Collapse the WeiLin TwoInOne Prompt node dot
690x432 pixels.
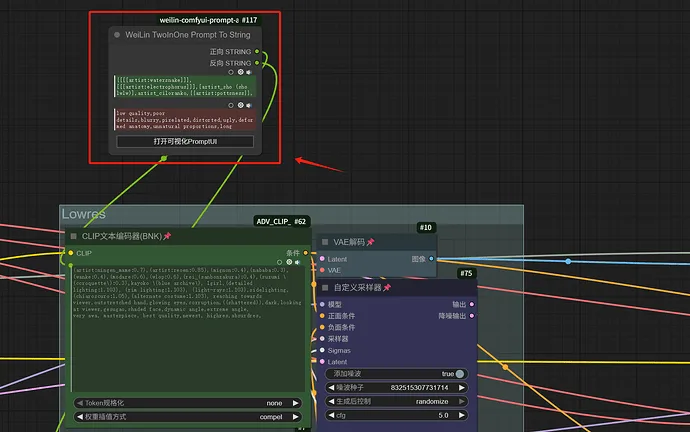click(x=117, y=35)
